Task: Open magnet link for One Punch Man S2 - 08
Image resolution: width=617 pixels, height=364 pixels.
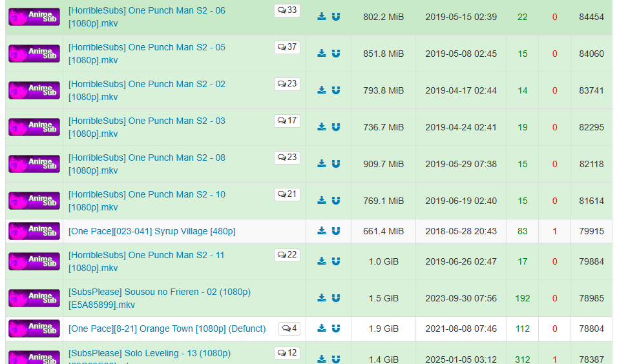Action: point(336,164)
